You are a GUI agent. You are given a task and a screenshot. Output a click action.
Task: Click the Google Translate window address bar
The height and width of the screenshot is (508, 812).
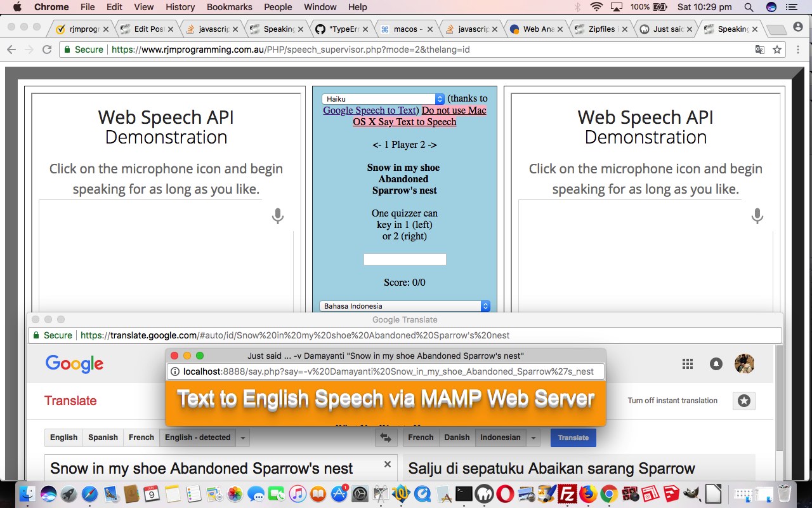404,335
